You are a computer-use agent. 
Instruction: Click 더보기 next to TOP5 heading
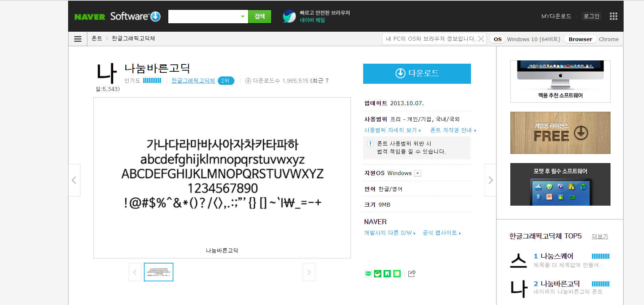600,236
